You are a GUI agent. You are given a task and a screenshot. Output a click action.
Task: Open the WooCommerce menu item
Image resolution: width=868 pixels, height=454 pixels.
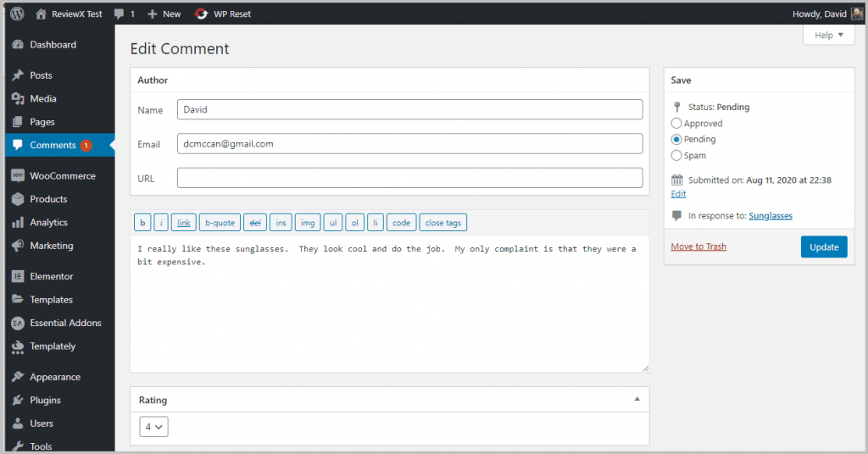point(60,176)
